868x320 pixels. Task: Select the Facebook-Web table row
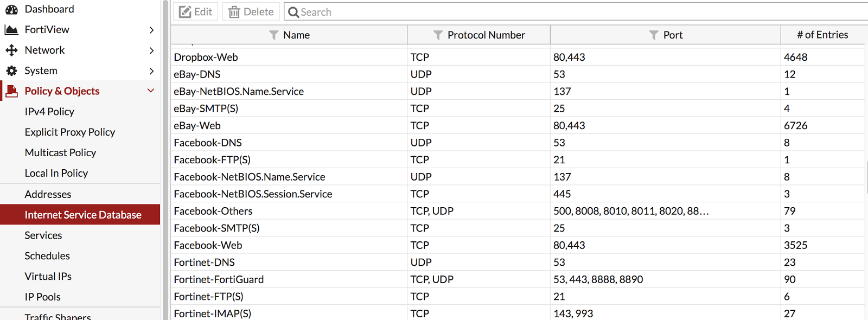click(x=518, y=245)
